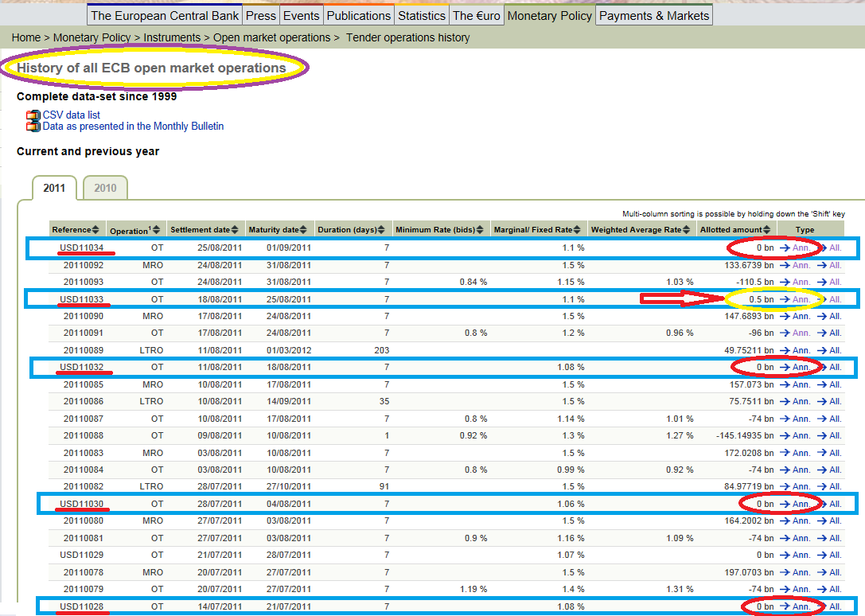This screenshot has height=616, width=865.
Task: Open Ann. link for USD11033 row
Action: click(x=796, y=299)
